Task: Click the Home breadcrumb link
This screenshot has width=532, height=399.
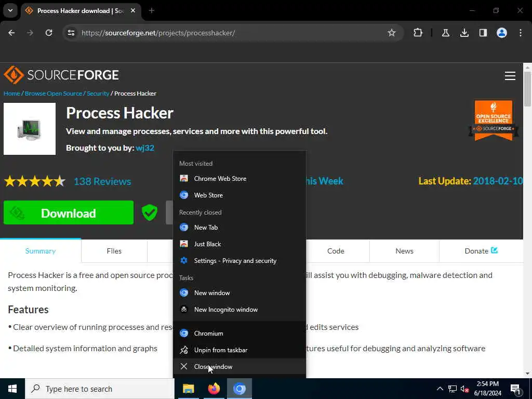Action: click(x=12, y=94)
